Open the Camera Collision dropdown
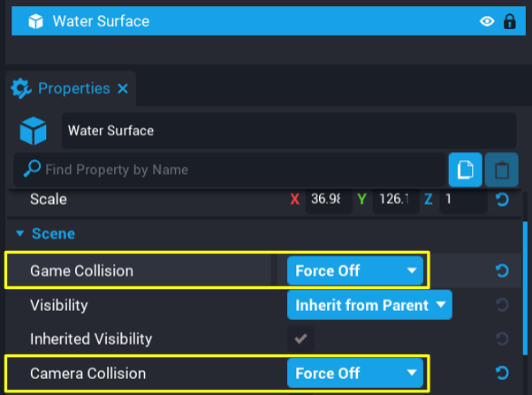This screenshot has width=532, height=395. pyautogui.click(x=356, y=373)
